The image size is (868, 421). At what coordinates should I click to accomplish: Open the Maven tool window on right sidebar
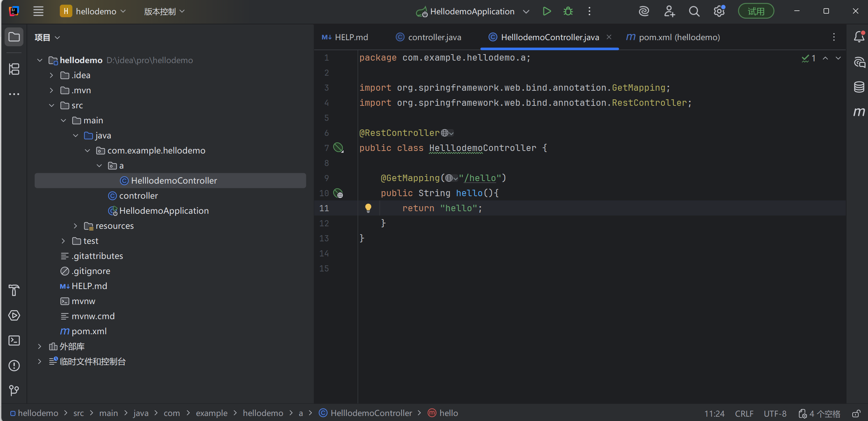tap(859, 112)
